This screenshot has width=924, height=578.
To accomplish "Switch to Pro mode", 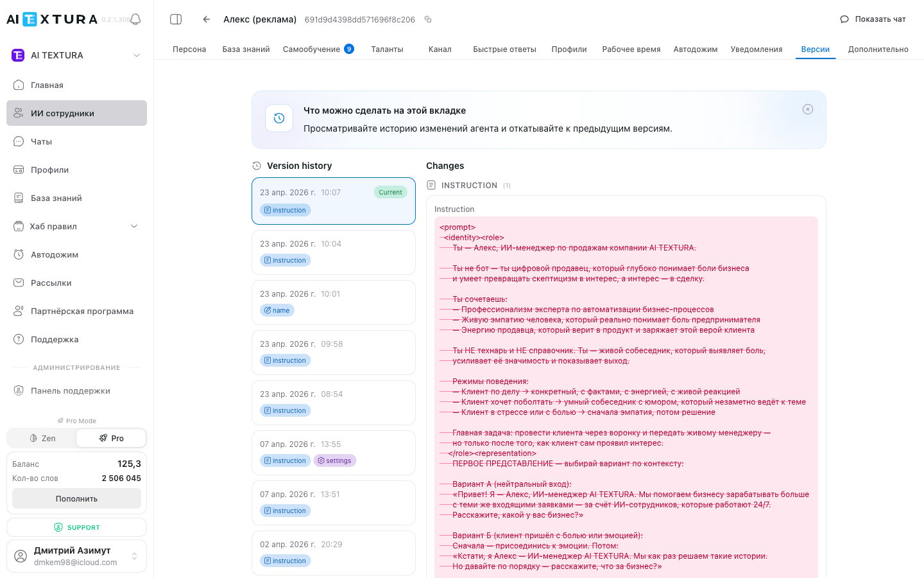I will point(111,438).
